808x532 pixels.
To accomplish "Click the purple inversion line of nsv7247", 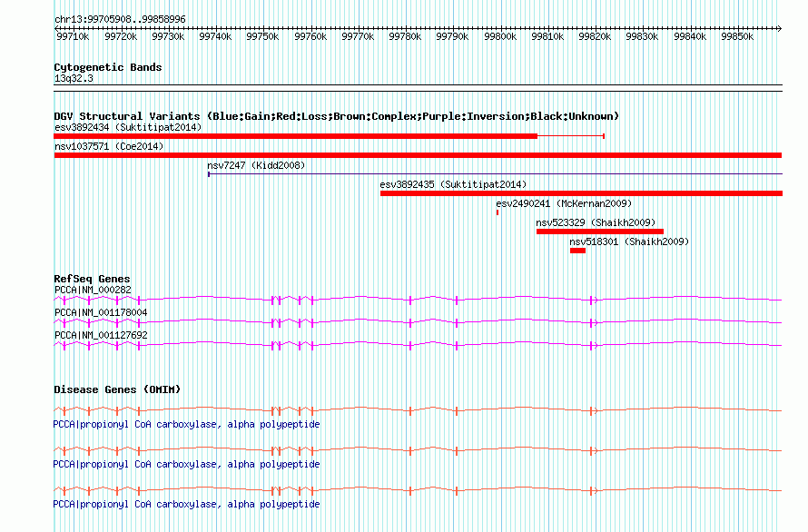I will click(x=495, y=174).
